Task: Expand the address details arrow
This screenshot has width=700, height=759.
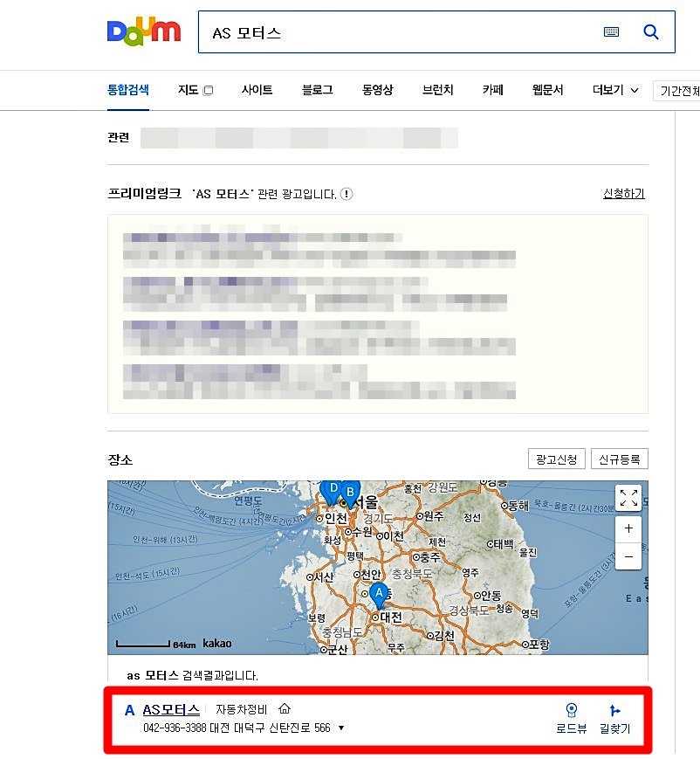Action: tap(341, 728)
